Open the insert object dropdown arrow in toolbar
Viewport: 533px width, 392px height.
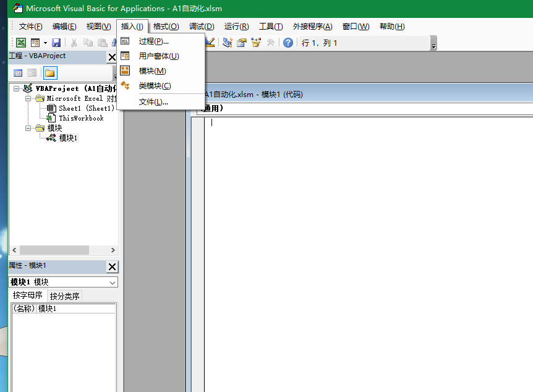click(x=45, y=43)
